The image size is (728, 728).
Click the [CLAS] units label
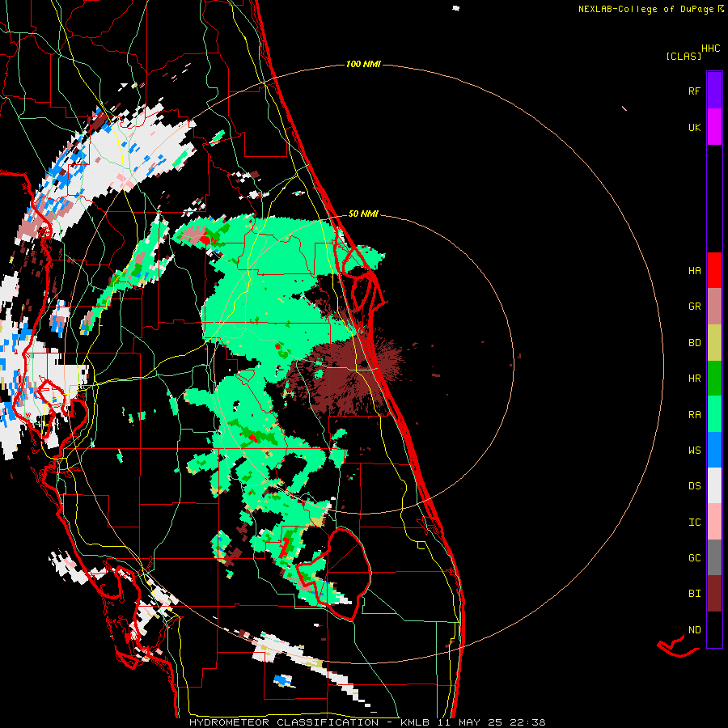[x=684, y=57]
